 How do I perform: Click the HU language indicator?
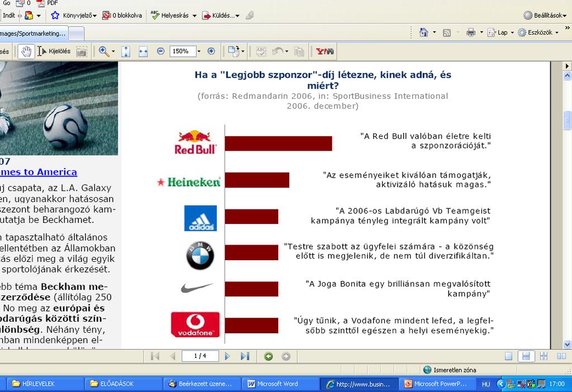click(486, 384)
